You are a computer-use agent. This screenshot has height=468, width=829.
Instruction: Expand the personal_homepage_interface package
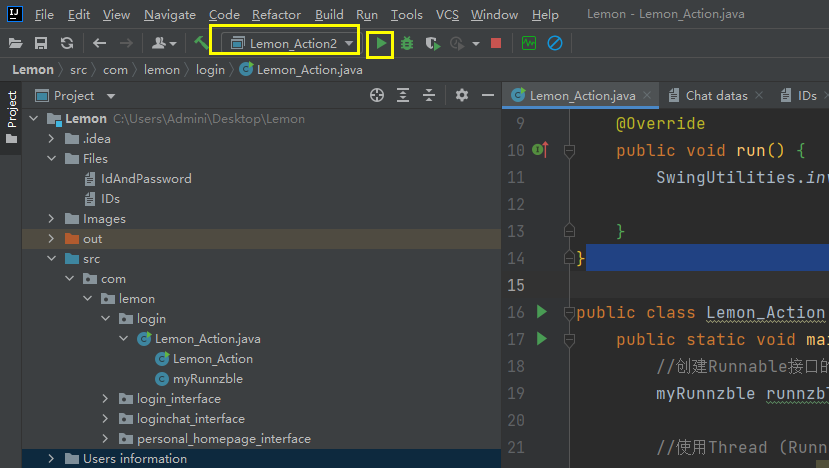point(105,438)
